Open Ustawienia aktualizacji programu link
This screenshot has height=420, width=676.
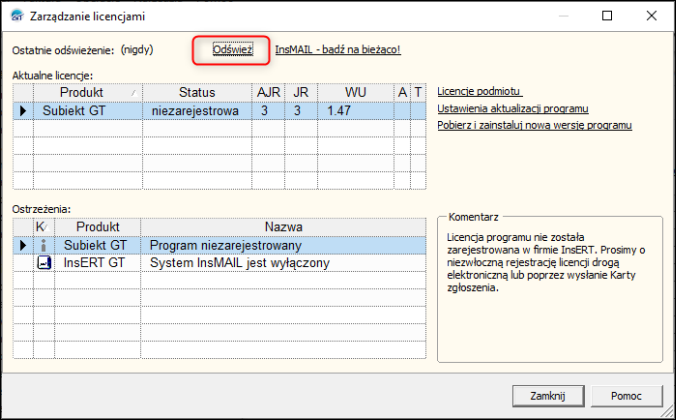coord(512,108)
